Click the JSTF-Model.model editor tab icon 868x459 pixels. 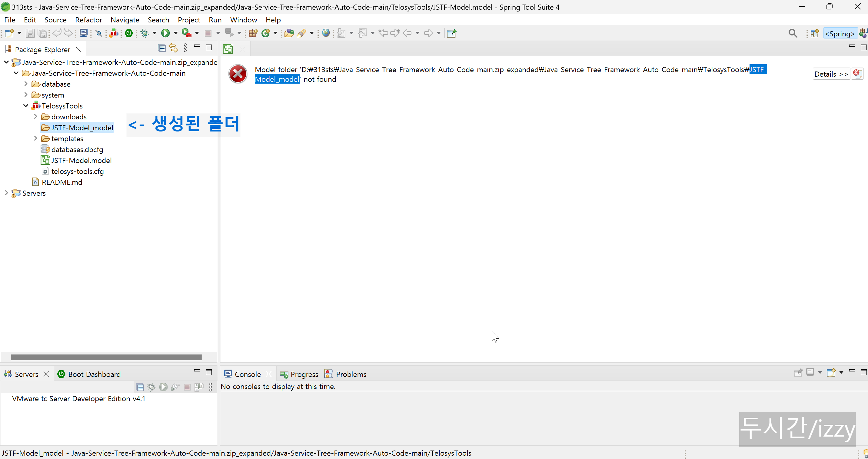coord(228,49)
